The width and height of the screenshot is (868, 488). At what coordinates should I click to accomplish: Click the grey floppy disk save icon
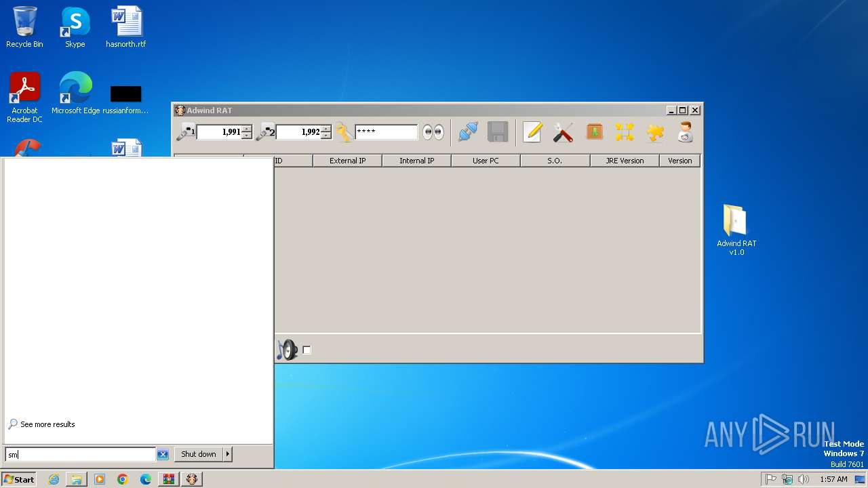pos(498,132)
